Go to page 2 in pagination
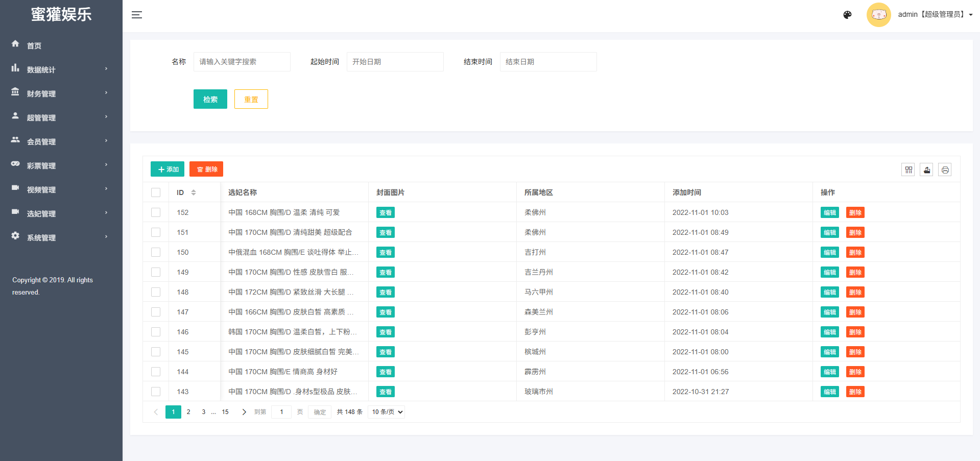 pos(188,412)
